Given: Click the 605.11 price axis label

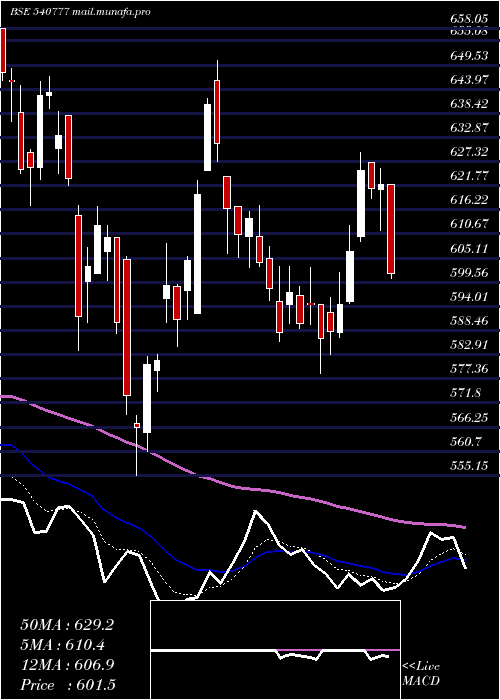Looking at the screenshot, I should click(x=469, y=248).
